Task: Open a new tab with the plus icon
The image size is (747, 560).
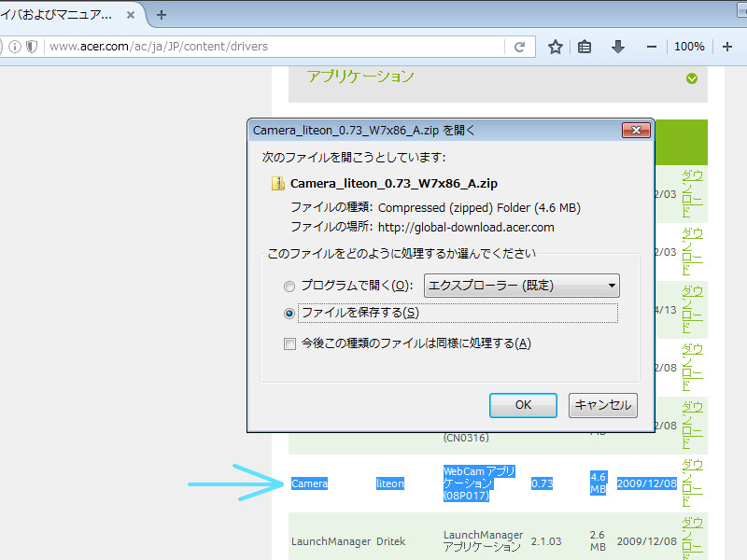Action: coord(162,15)
